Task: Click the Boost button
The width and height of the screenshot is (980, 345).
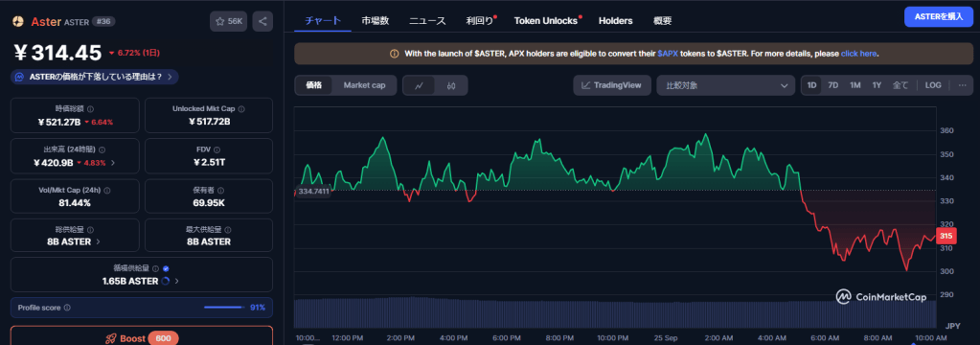Action: point(142,335)
